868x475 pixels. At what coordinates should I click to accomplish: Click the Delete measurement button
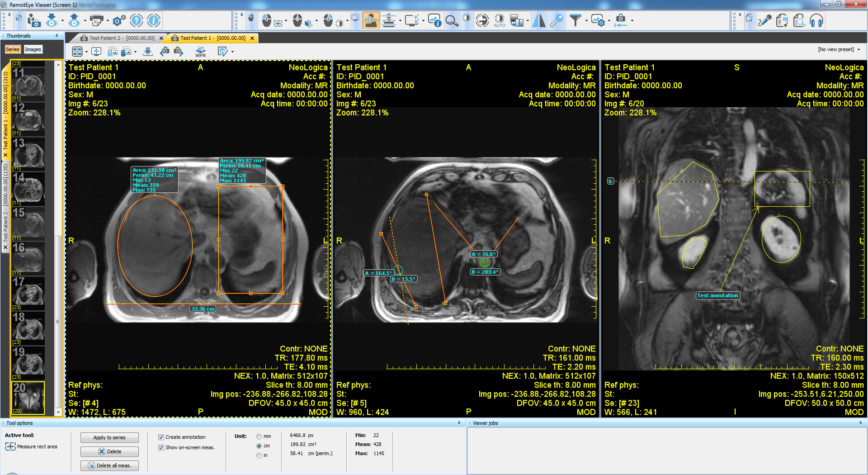[x=109, y=451]
